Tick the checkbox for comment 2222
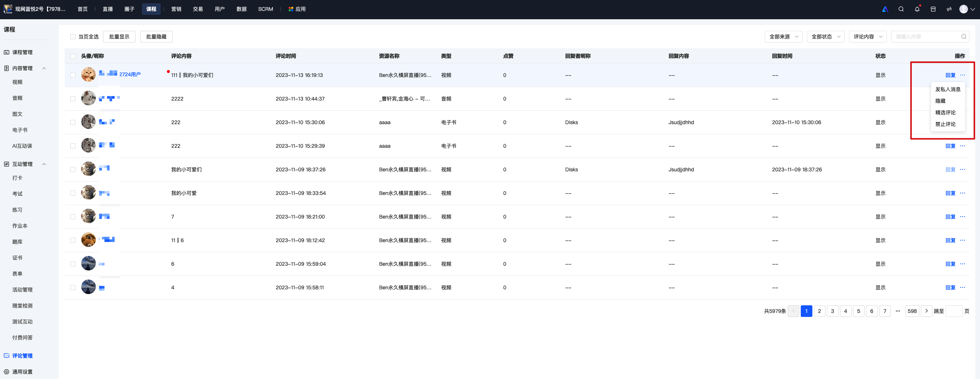 coord(73,98)
